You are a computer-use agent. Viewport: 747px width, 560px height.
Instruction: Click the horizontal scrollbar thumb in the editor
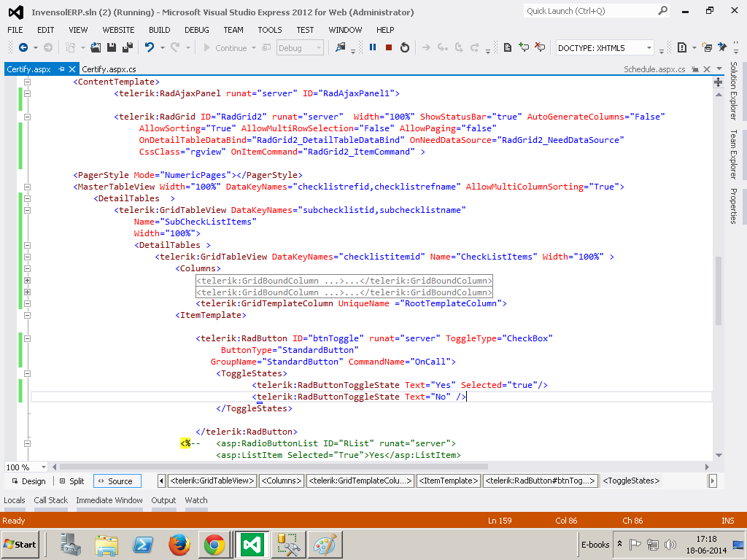274,467
